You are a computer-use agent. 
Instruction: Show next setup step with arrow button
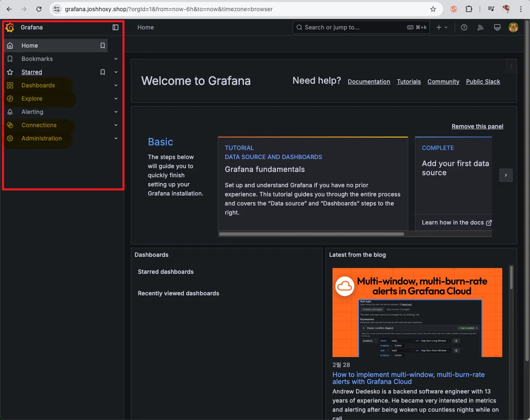(506, 175)
